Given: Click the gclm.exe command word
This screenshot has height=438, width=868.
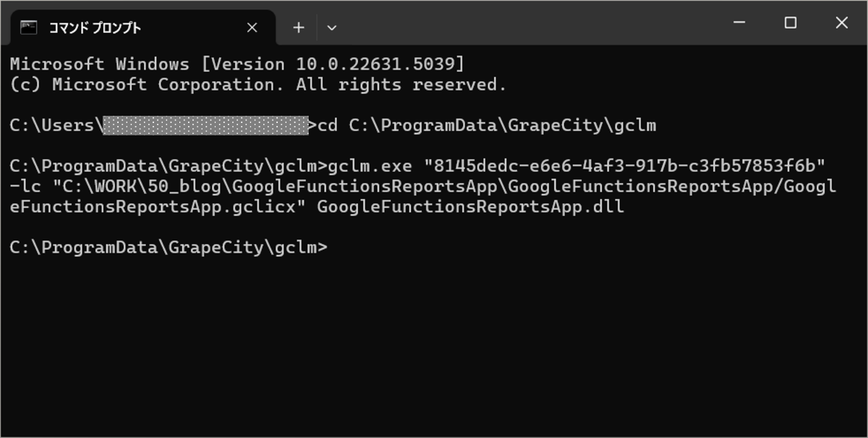Looking at the screenshot, I should (370, 167).
